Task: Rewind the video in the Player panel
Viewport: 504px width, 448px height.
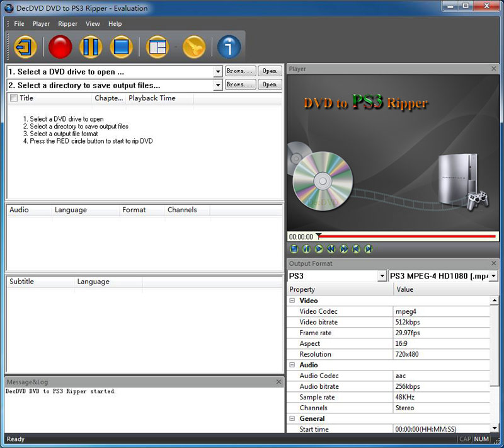Action: [x=331, y=249]
